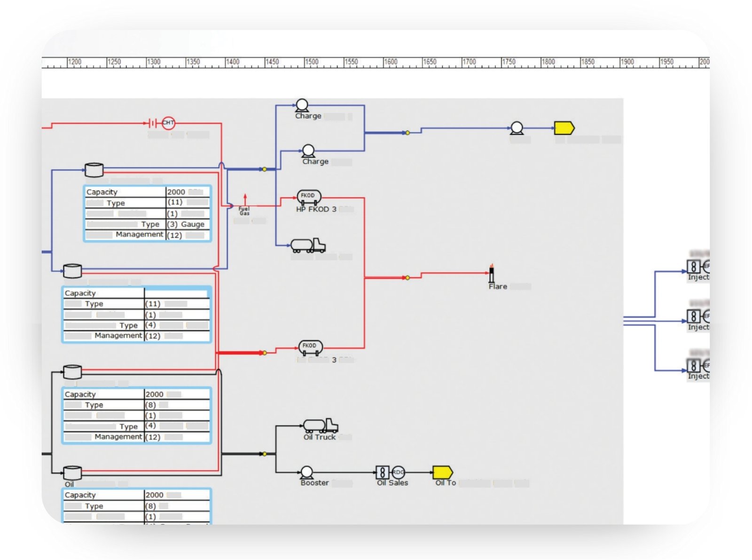Select the pump left of top yellow connector
This screenshot has width=752, height=560.
coord(517,128)
